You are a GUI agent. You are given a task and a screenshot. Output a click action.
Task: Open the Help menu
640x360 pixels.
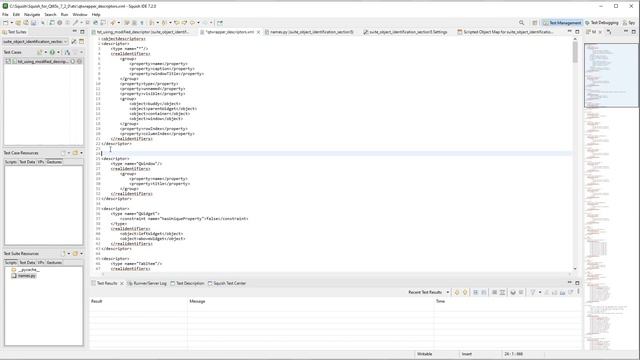96,14
